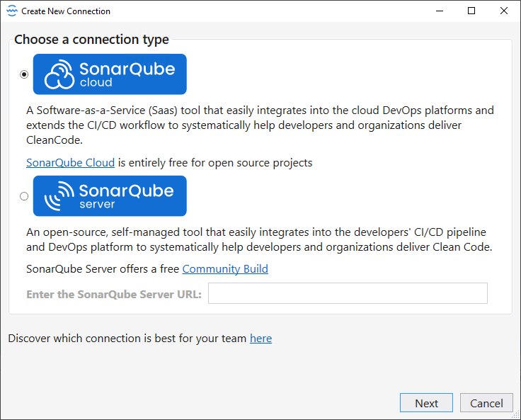Minimize the Create New Connection window
The height and width of the screenshot is (420, 521).
pos(440,11)
